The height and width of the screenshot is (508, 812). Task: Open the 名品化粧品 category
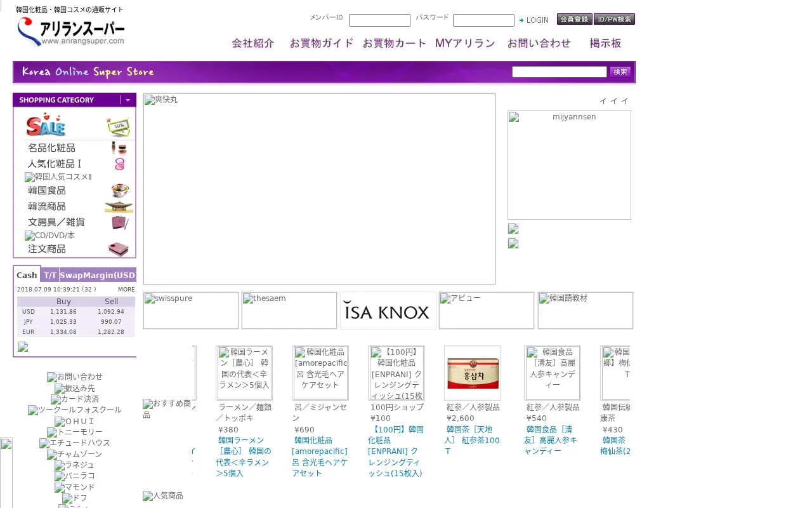click(x=79, y=148)
